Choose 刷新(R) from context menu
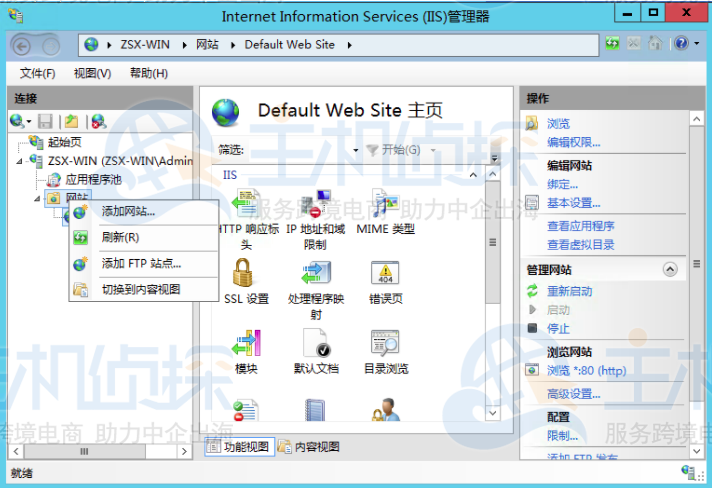Image resolution: width=712 pixels, height=488 pixels. tap(144, 237)
